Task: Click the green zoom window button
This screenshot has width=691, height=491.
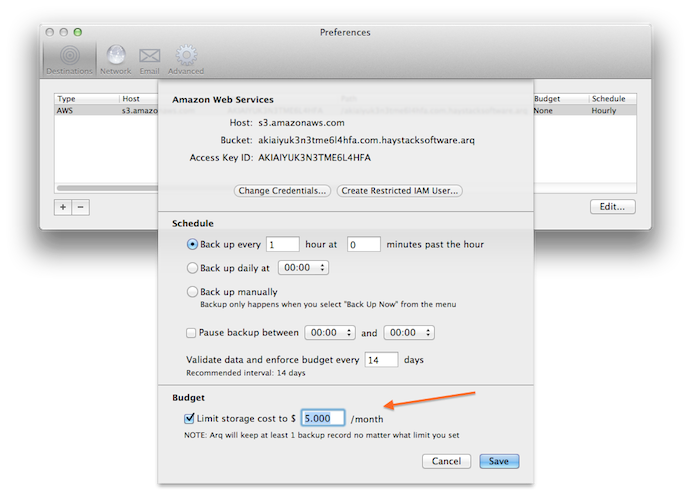Action: pyautogui.click(x=78, y=32)
